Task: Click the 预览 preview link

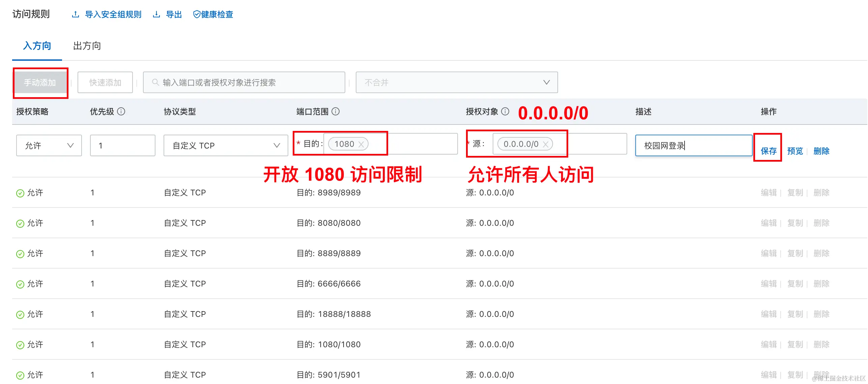Action: [795, 151]
